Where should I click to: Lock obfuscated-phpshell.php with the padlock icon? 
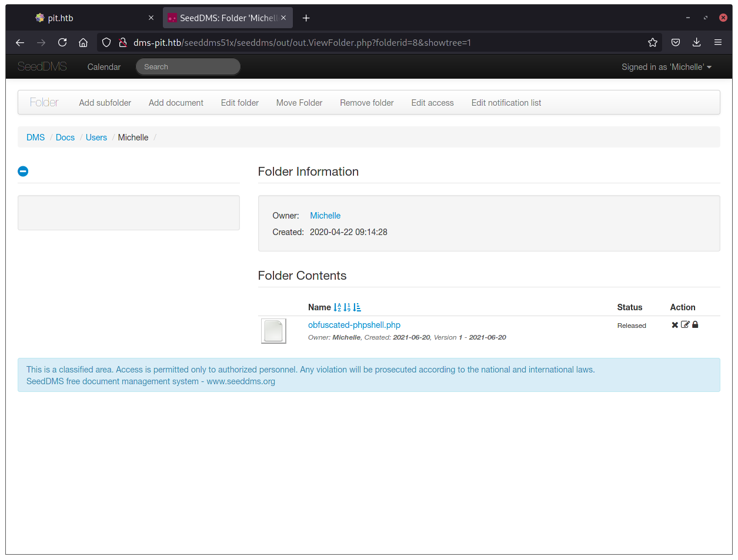[695, 324]
